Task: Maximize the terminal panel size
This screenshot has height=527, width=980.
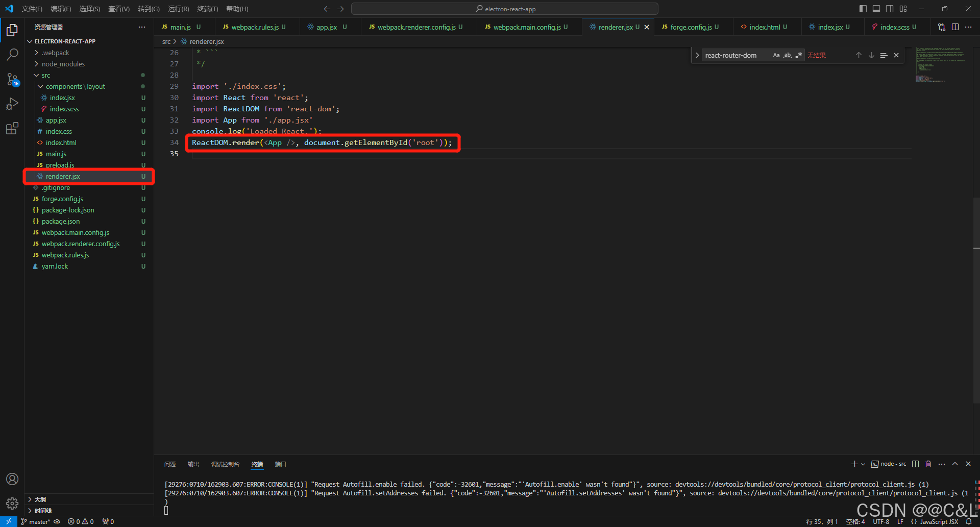Action: coord(955,464)
